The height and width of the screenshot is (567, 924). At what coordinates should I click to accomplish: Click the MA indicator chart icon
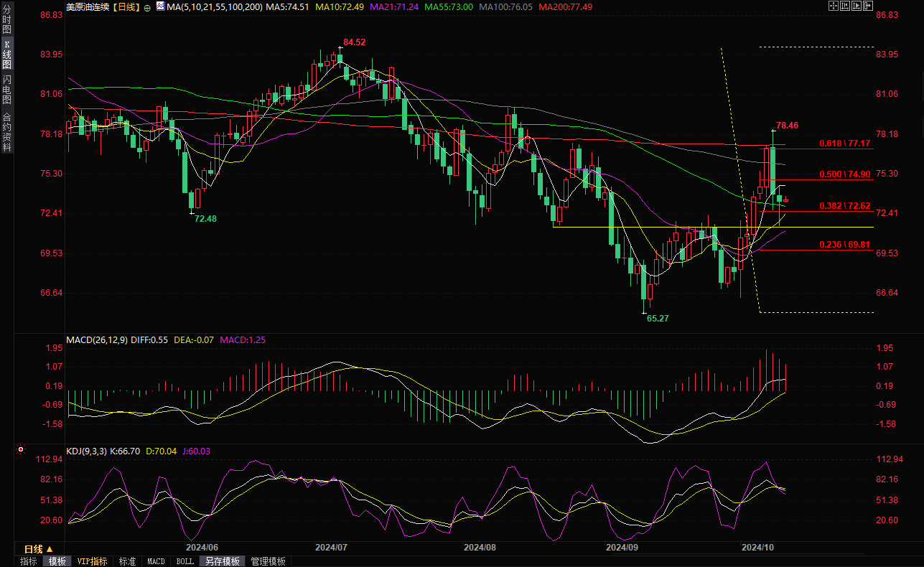click(160, 6)
